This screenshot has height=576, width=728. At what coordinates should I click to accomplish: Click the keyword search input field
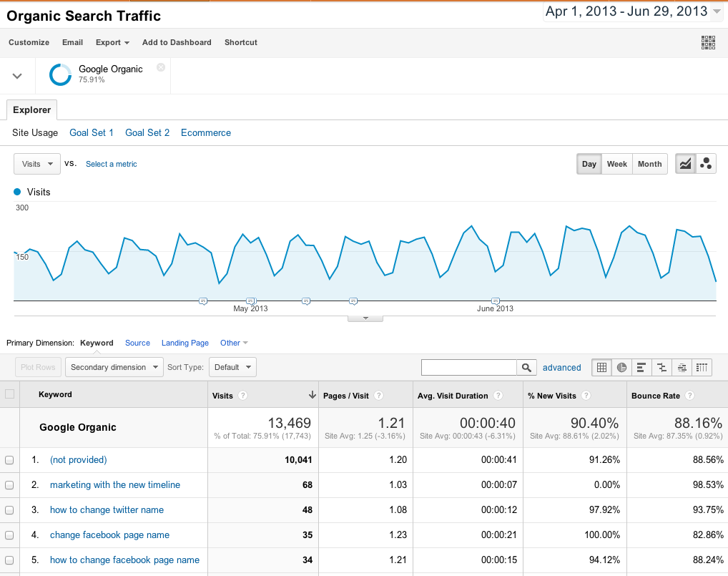click(469, 368)
